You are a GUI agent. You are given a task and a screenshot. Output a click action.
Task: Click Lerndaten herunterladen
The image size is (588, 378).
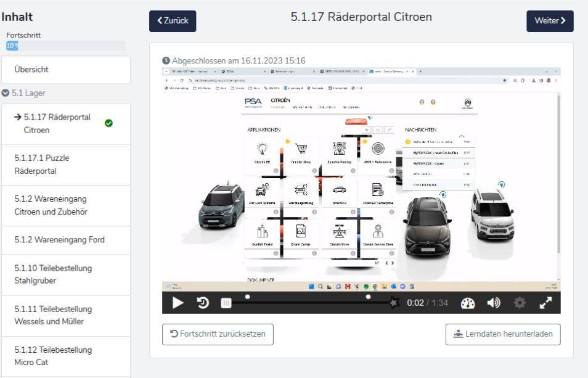[503, 334]
